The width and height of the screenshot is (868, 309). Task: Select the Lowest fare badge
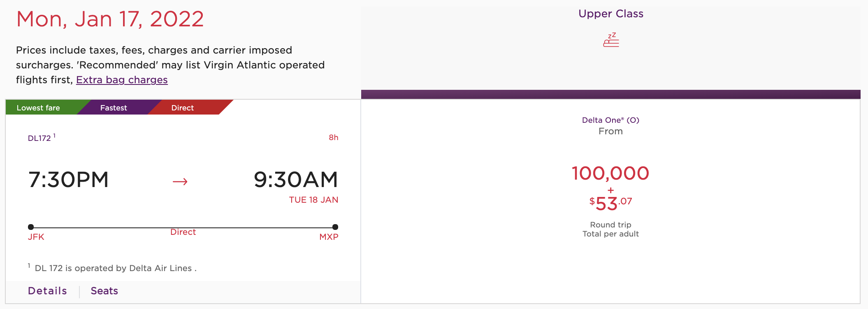click(x=37, y=108)
